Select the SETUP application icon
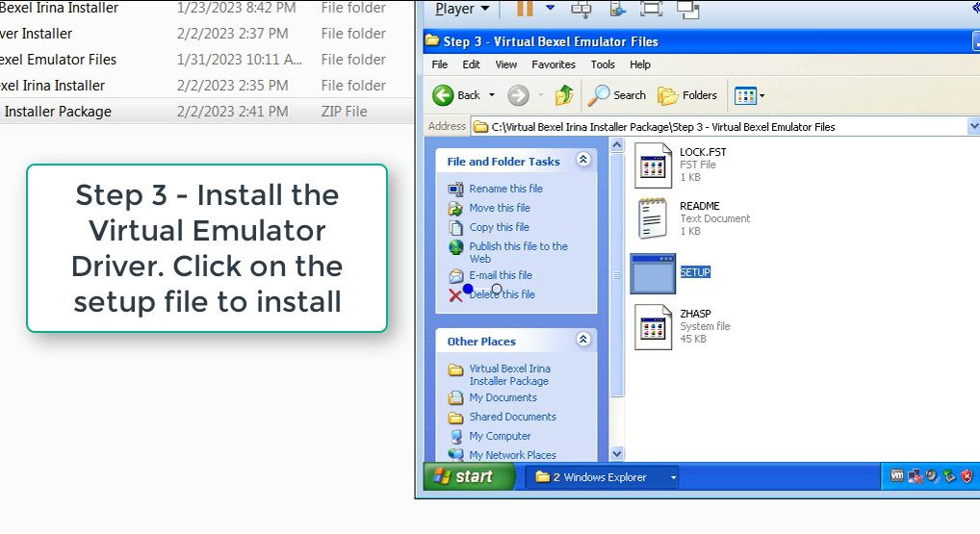980x534 pixels. coord(653,273)
